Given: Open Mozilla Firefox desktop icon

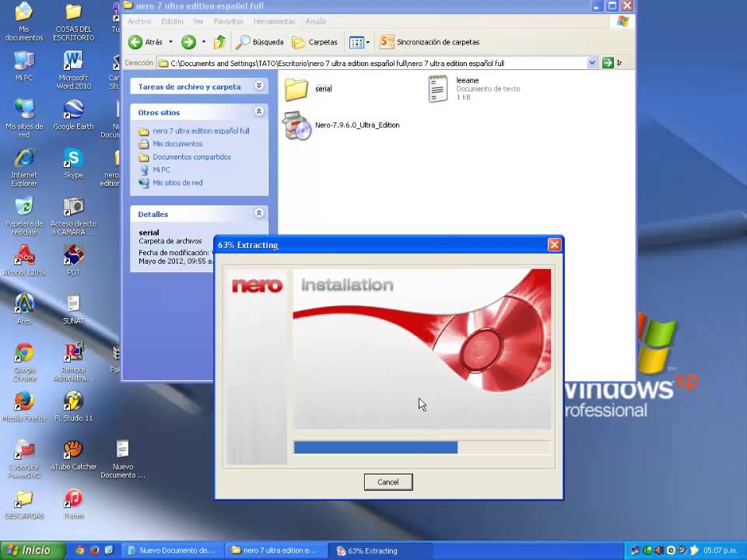Looking at the screenshot, I should click(x=24, y=402).
